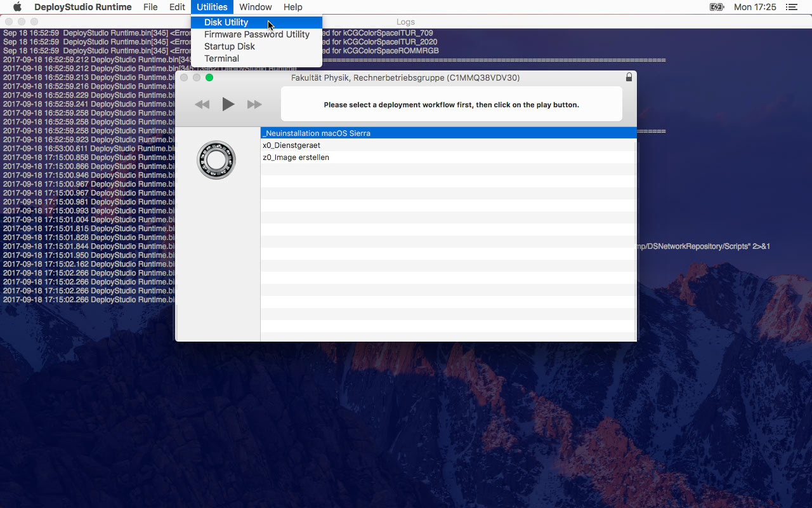This screenshot has height=508, width=812.
Task: Open the Edit menu
Action: pyautogui.click(x=177, y=7)
